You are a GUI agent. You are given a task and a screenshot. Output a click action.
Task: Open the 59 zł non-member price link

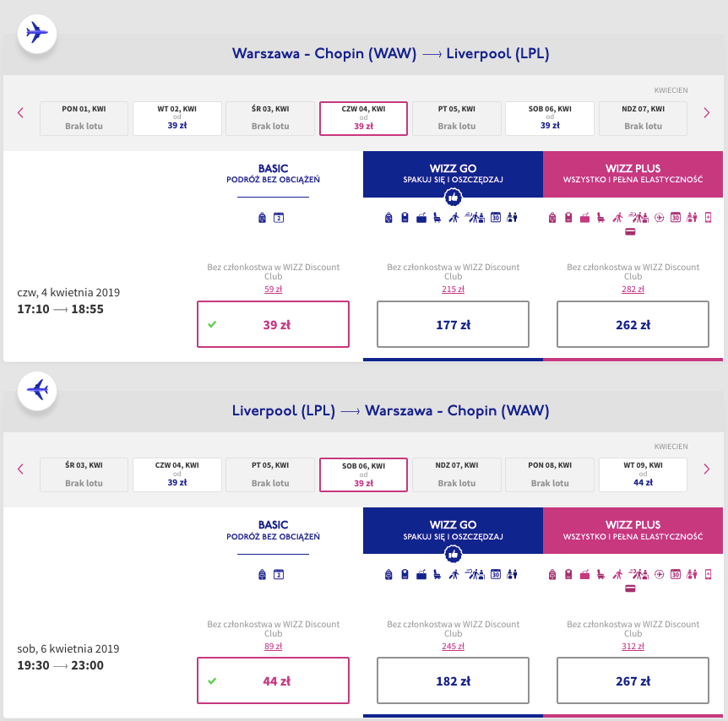click(x=273, y=290)
